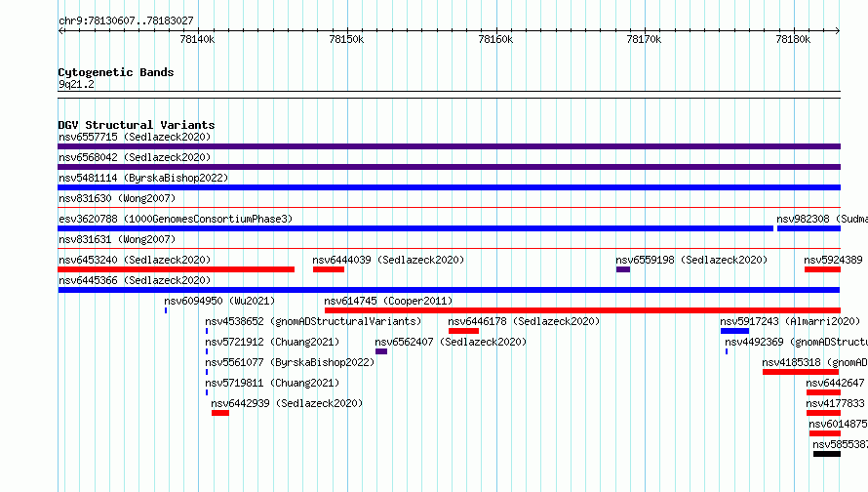Click the Cytogenetic Bands track title
The width and height of the screenshot is (868, 492).
tap(116, 72)
